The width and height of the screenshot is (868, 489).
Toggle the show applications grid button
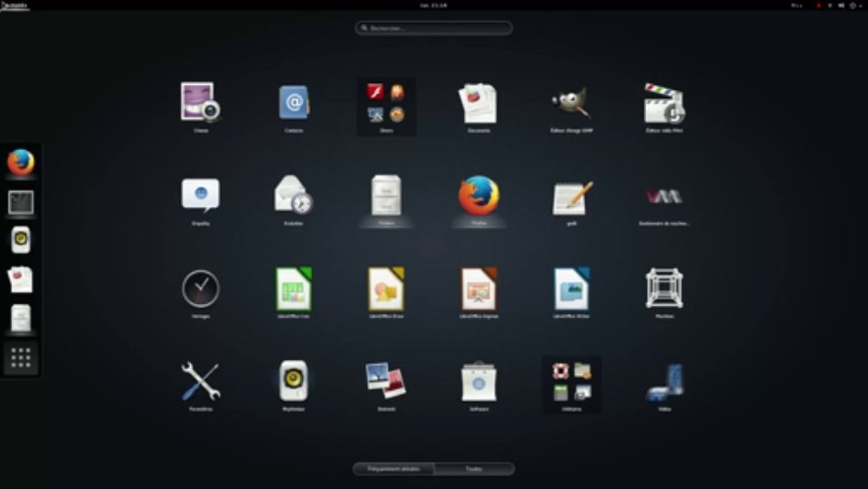pyautogui.click(x=20, y=358)
